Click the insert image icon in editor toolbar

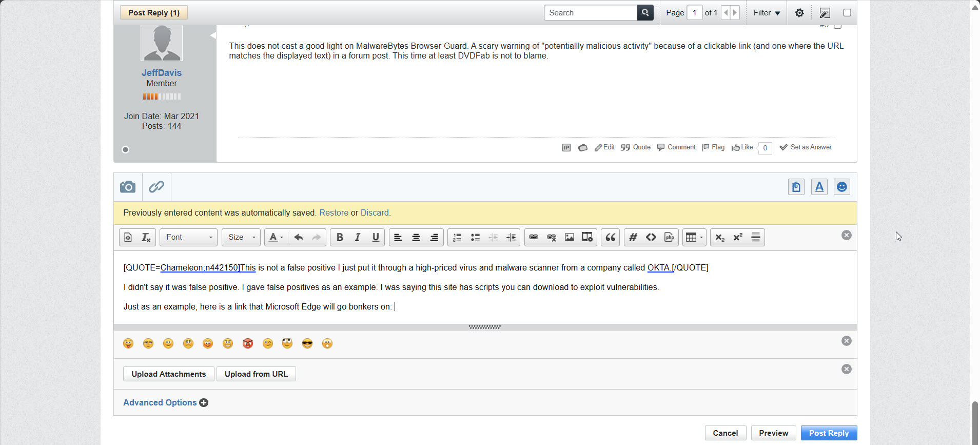570,237
